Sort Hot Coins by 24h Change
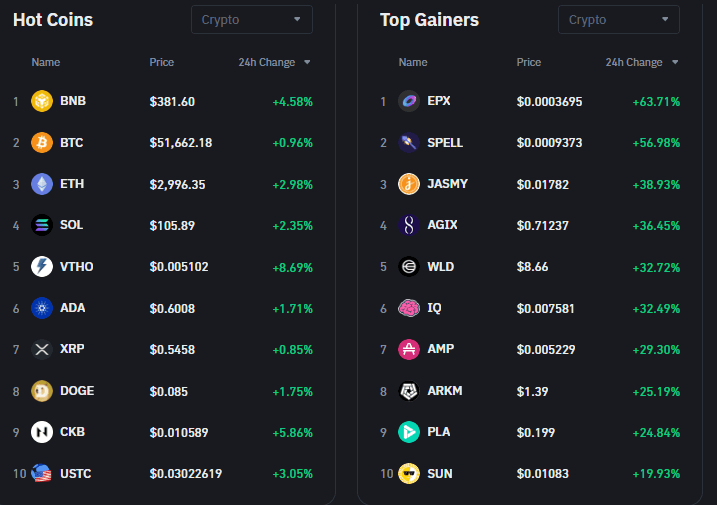This screenshot has height=505, width=717. 274,62
